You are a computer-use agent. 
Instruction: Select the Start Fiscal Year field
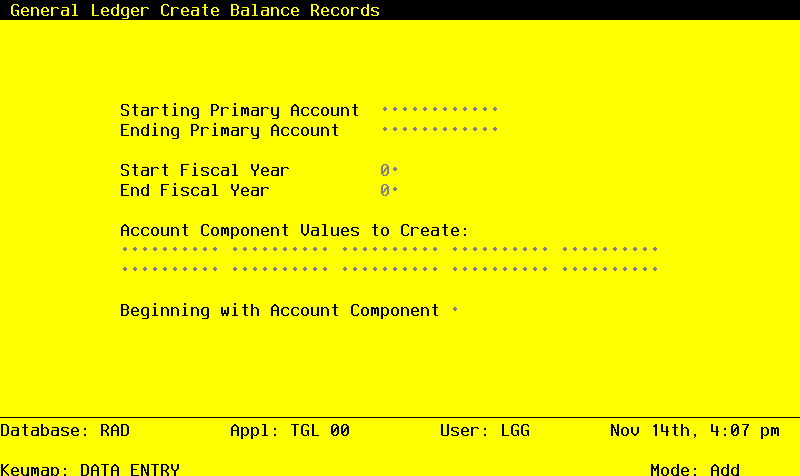coord(389,170)
